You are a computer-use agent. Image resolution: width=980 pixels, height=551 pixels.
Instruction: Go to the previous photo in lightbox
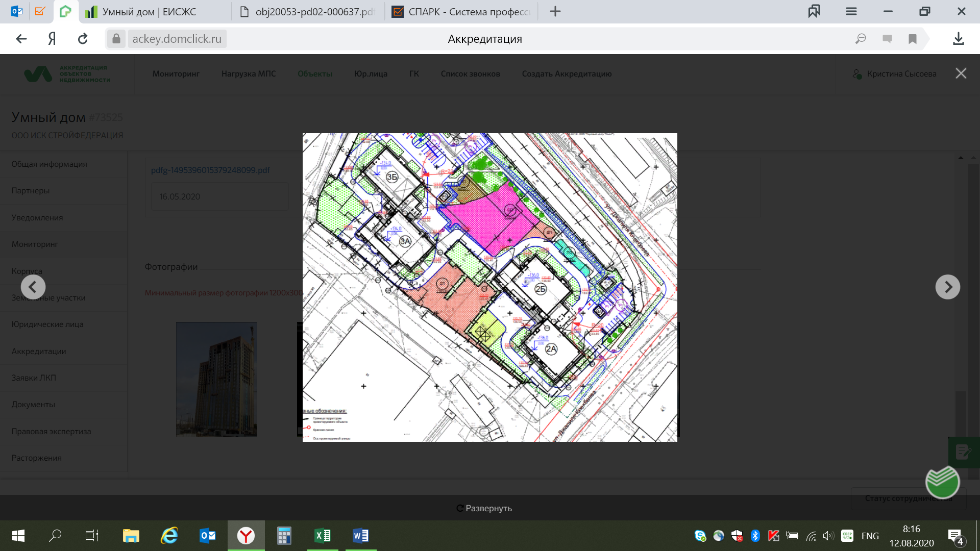[x=33, y=287]
